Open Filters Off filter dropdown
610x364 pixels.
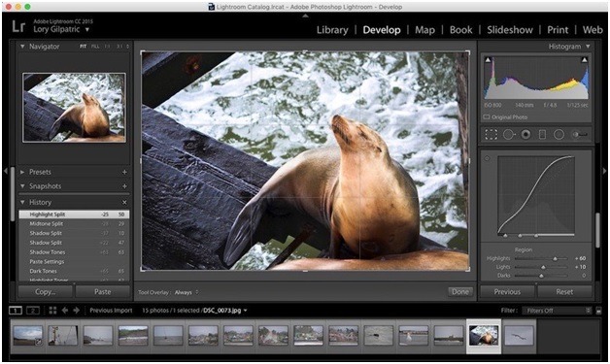pyautogui.click(x=557, y=311)
